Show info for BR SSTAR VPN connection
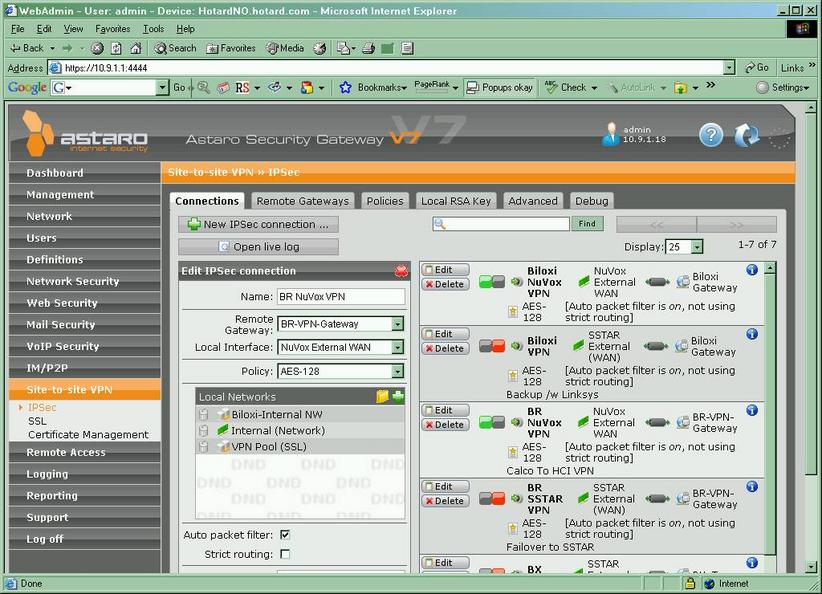Viewport: 822px width, 594px height. pyautogui.click(x=752, y=487)
